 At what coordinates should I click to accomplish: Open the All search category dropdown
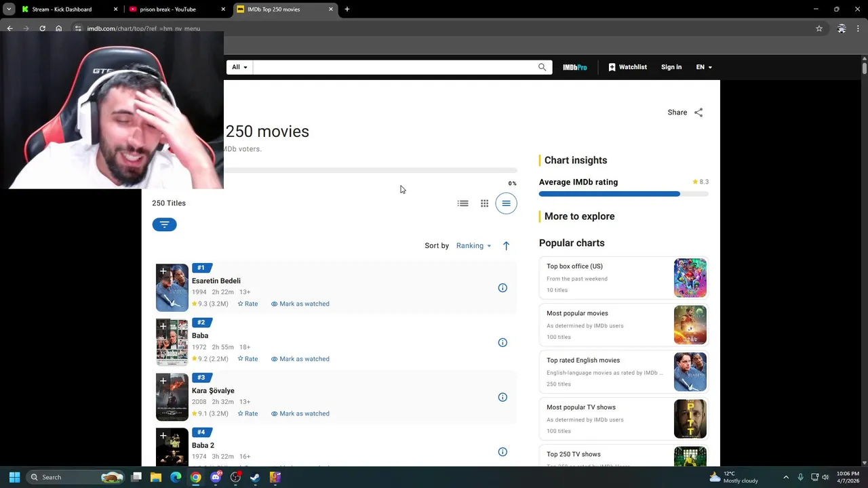coord(239,67)
